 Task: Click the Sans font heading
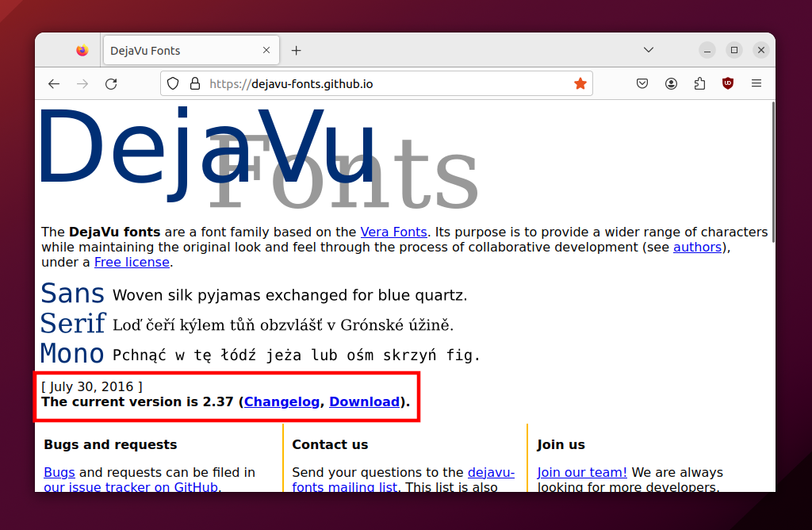[x=72, y=294]
